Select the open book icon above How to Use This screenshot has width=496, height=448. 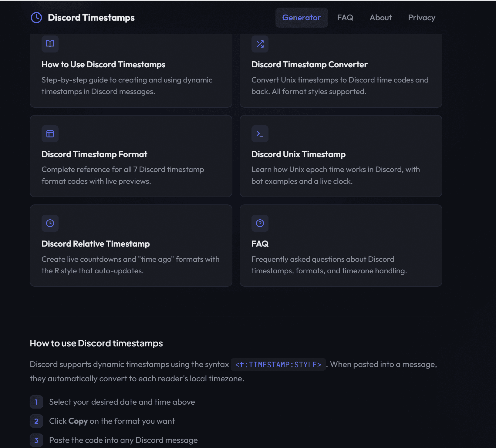50,44
